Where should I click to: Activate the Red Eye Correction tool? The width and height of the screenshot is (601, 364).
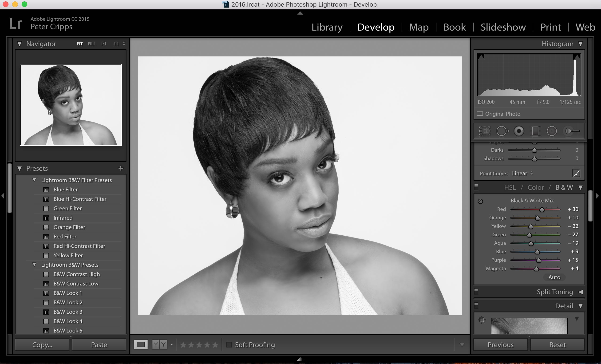click(519, 131)
